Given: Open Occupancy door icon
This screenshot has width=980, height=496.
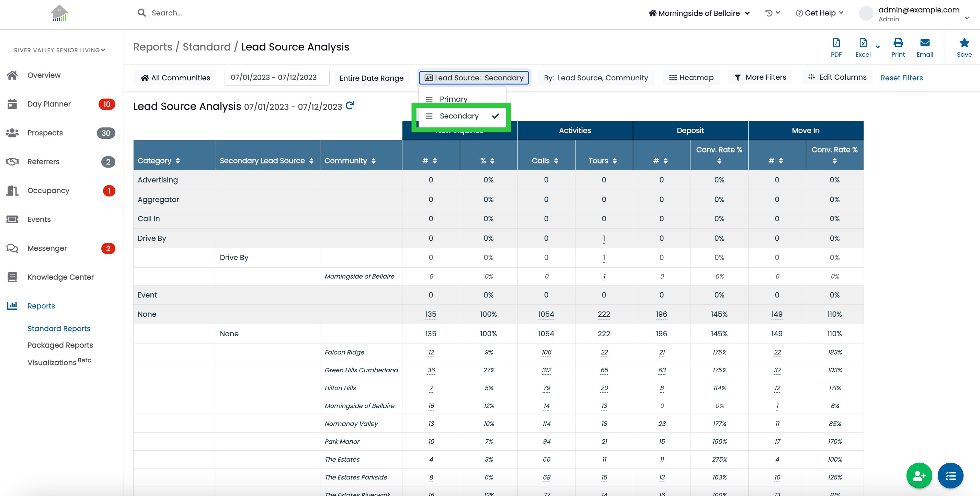Looking at the screenshot, I should coord(12,190).
